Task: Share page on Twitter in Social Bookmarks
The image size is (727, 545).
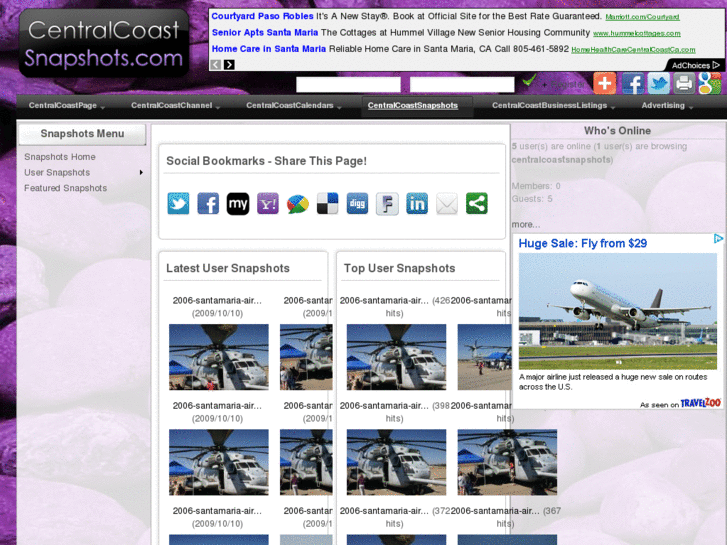Action: coord(179,204)
